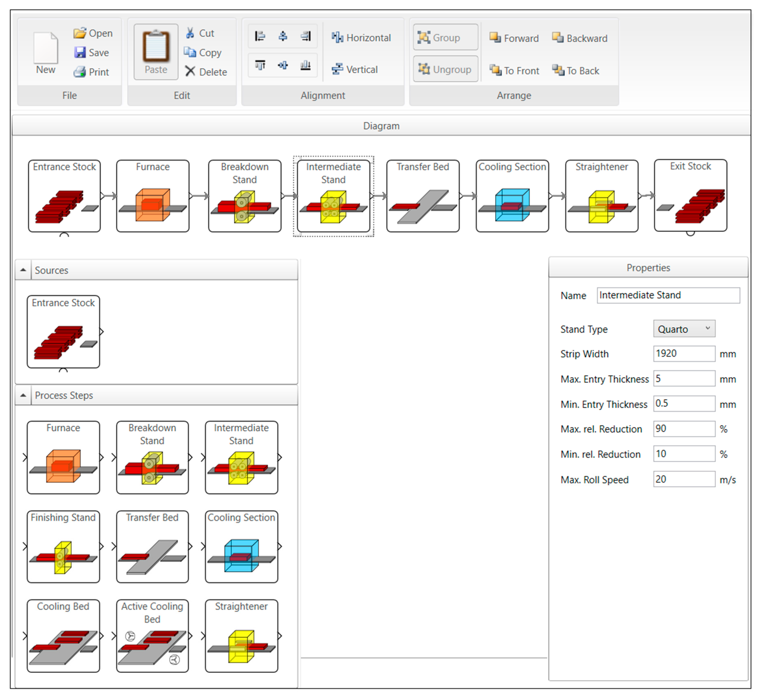Pick Active Cooling Bed from the palette
Screen dimensions: 760x700
[152, 636]
